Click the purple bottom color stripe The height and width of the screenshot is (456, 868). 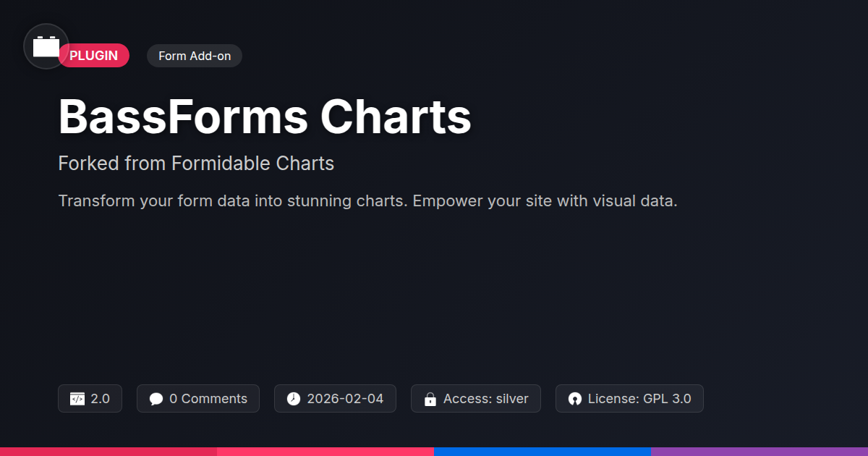tap(759, 452)
